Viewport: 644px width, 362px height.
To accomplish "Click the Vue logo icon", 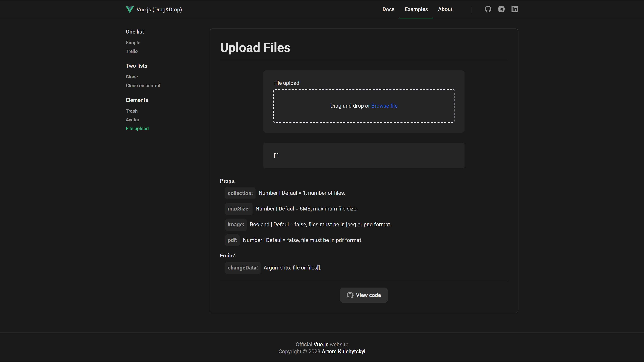I will click(129, 10).
